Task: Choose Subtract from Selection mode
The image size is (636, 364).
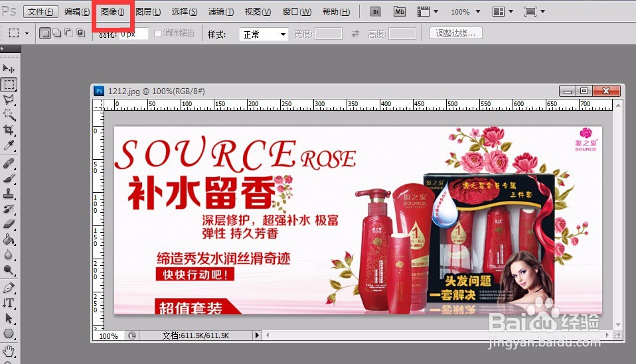Action: pyautogui.click(x=69, y=33)
